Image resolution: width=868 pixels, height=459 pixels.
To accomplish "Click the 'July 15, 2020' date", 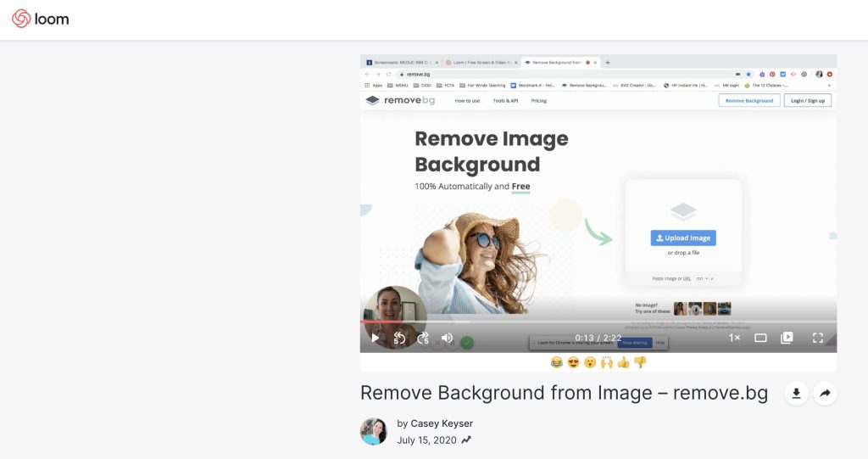I will tap(427, 440).
